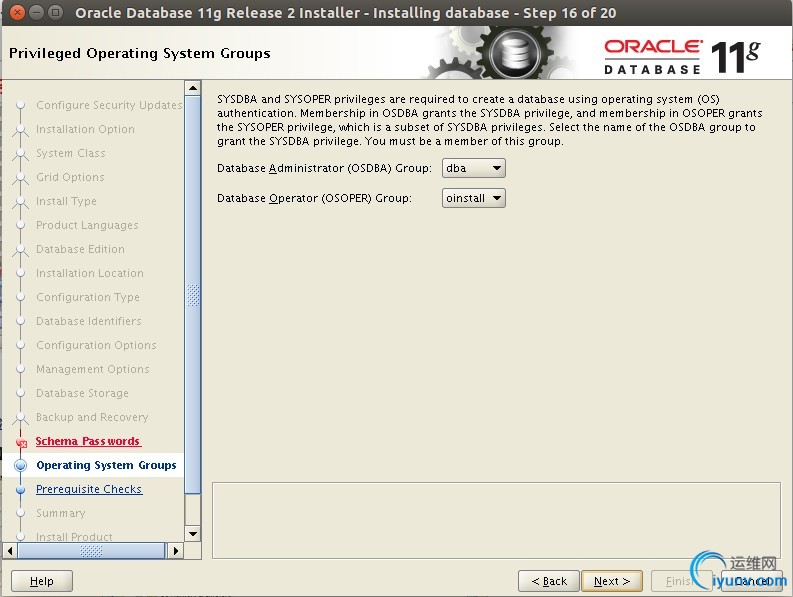Click the Configuration Options step
The image size is (793, 597).
(x=97, y=345)
